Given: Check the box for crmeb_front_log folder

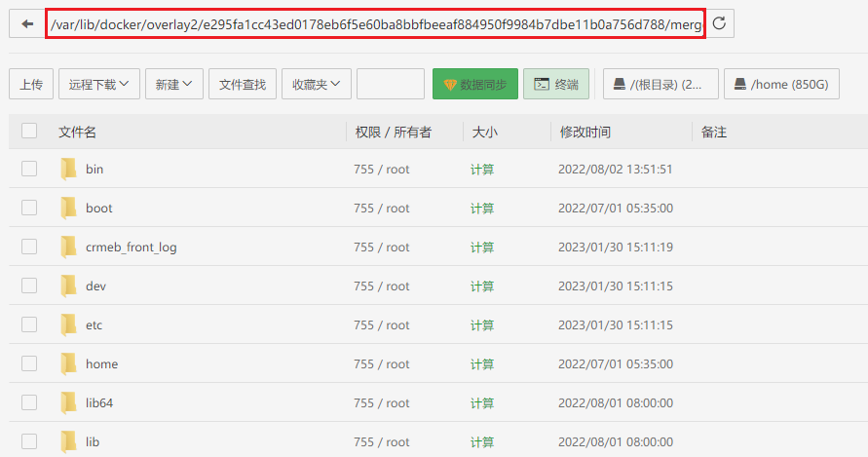Looking at the screenshot, I should [29, 247].
